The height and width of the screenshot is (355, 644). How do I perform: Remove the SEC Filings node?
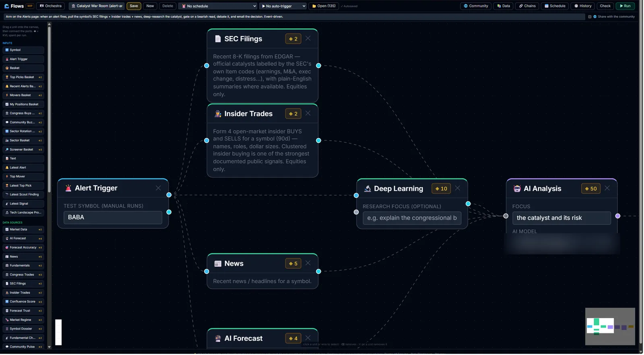pos(308,38)
